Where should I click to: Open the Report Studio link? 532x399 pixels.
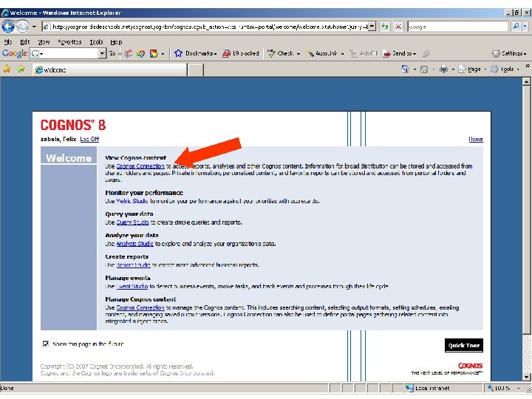(133, 265)
